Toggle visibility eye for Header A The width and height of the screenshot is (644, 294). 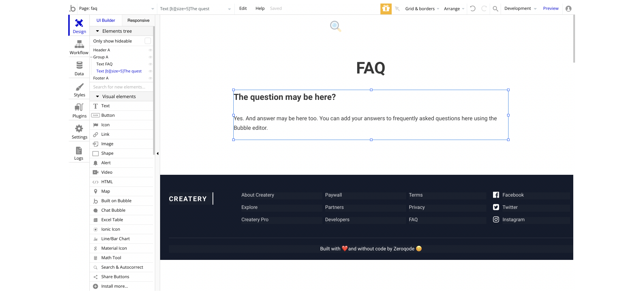pyautogui.click(x=150, y=50)
